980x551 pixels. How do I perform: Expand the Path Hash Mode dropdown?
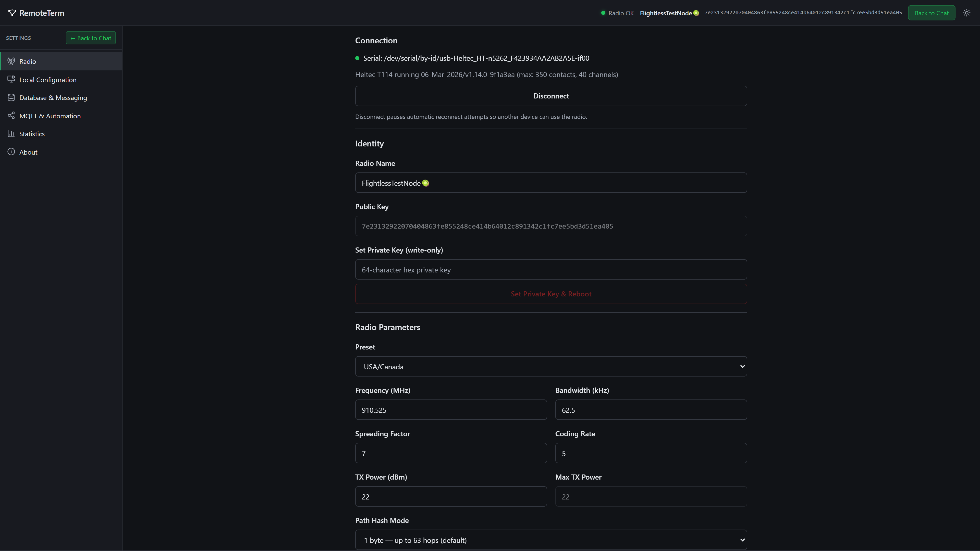pyautogui.click(x=550, y=540)
